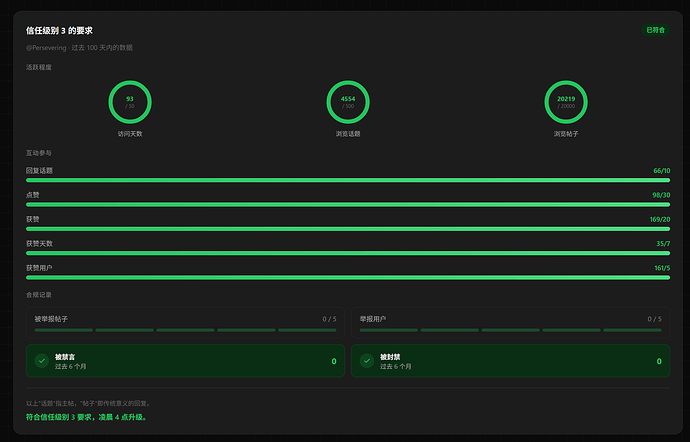Click the 98/30 value
Image resolution: width=690 pixels, height=442 pixels.
tap(661, 195)
